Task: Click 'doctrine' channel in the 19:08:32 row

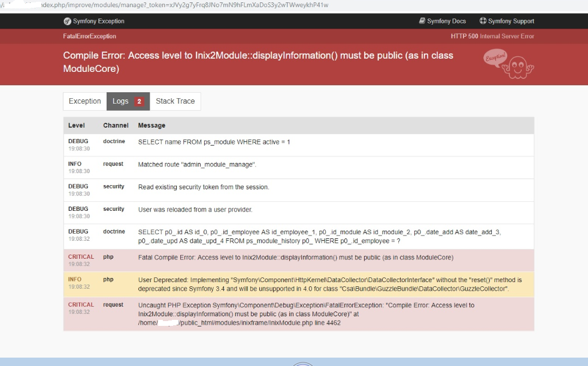Action: [114, 232]
